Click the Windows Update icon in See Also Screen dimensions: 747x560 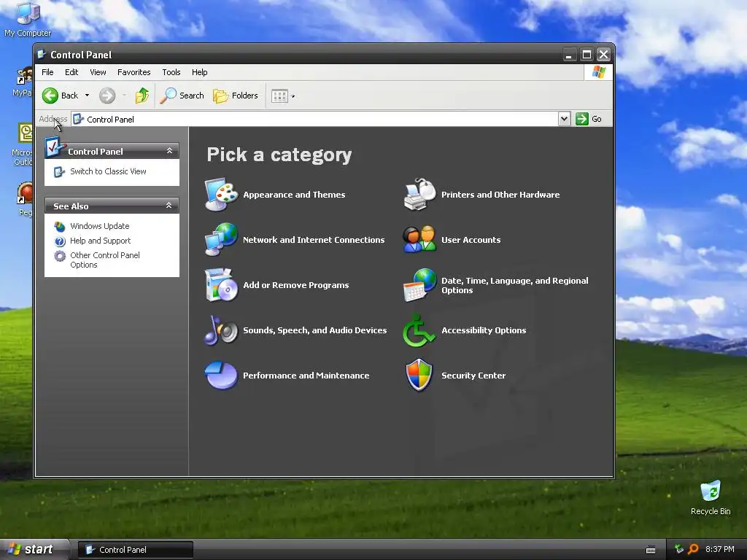point(60,226)
